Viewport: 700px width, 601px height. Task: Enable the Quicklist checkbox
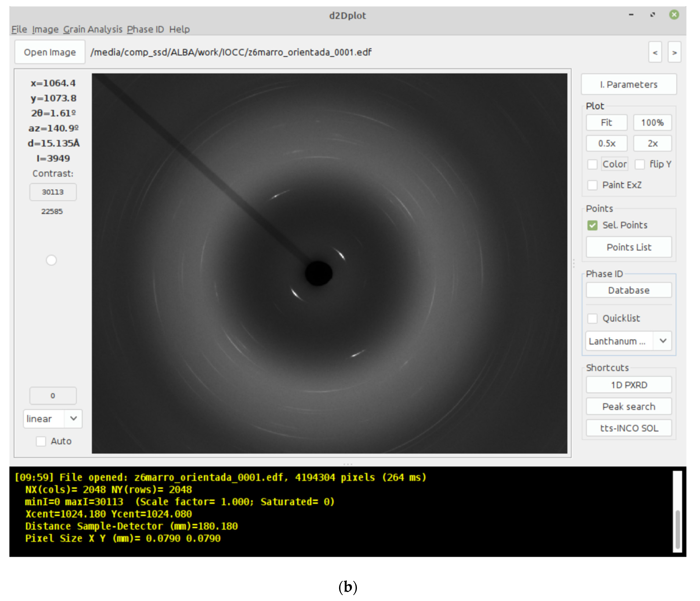point(592,318)
